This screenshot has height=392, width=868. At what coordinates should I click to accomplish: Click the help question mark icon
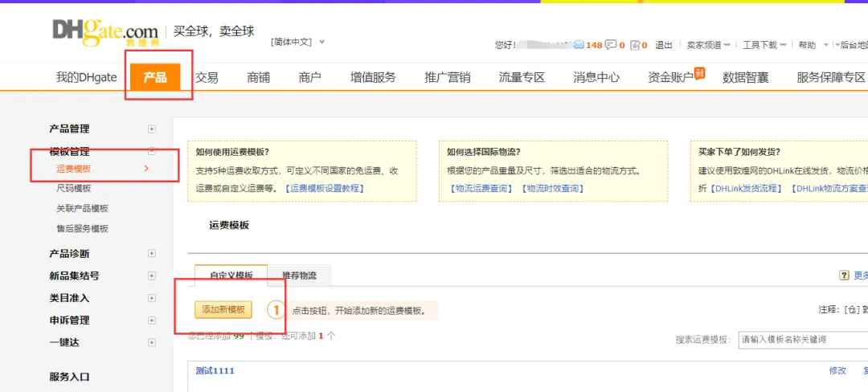[x=844, y=275]
